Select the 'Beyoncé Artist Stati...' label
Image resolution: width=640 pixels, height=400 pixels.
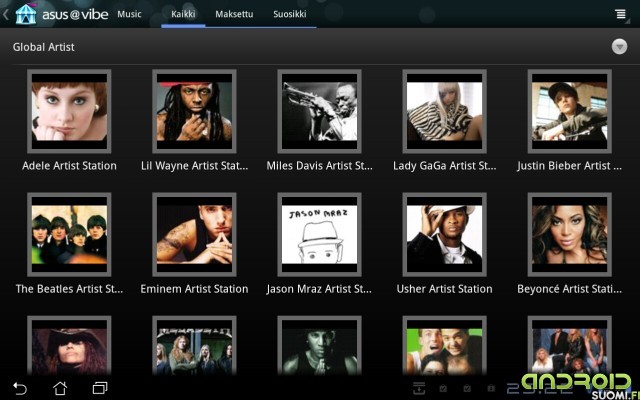pyautogui.click(x=570, y=289)
